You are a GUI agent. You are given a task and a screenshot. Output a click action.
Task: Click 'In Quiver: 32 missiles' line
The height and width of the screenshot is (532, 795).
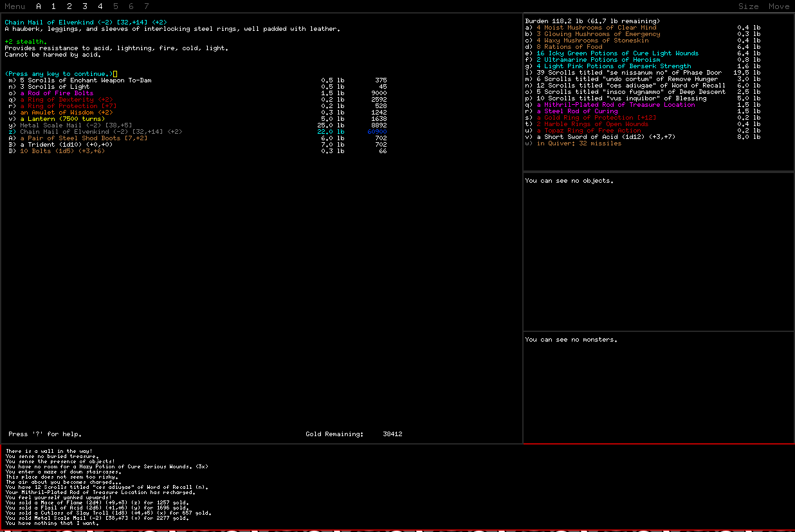click(x=573, y=143)
